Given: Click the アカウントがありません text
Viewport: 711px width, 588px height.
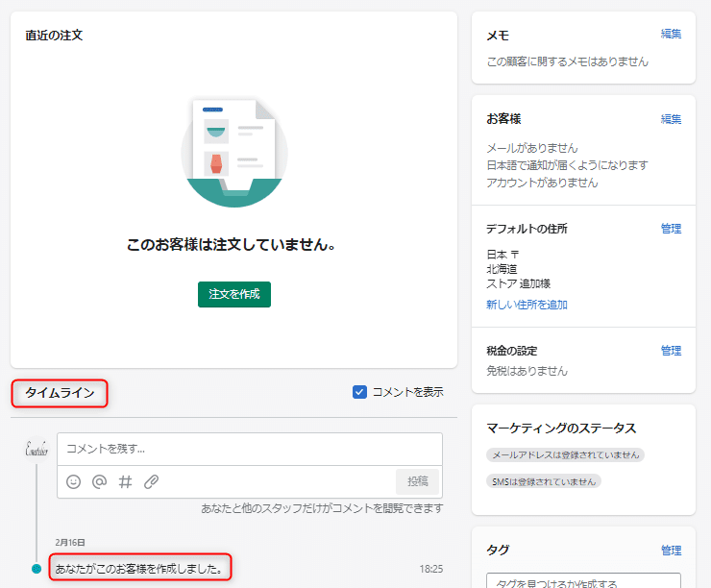Looking at the screenshot, I should tap(542, 183).
